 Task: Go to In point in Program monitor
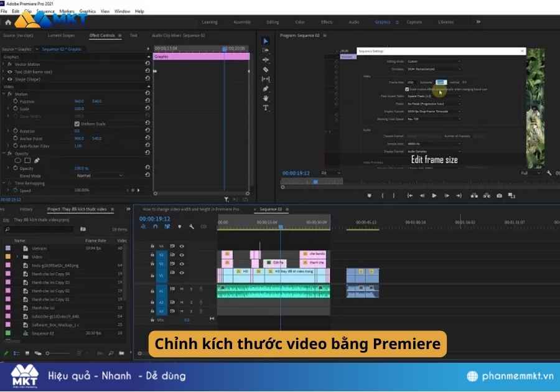[x=409, y=195]
